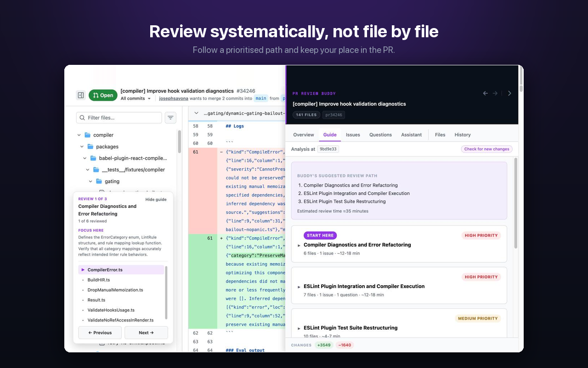Expand ESLint Plugin Integration and Compiler Execution section
Image resolution: width=588 pixels, height=368 pixels.
299,287
